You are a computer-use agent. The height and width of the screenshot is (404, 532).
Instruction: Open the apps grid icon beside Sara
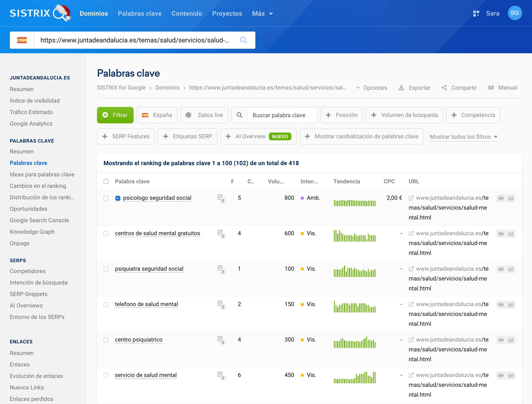click(x=476, y=14)
